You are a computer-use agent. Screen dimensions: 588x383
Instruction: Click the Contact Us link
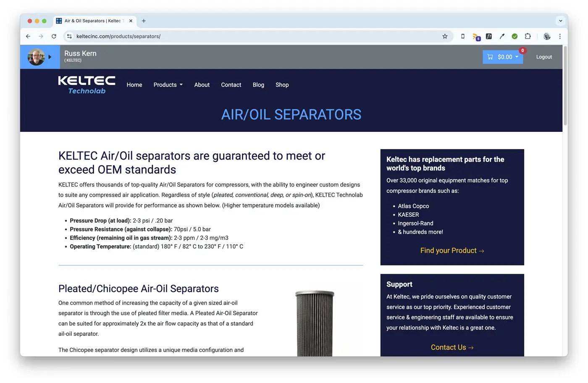(452, 348)
